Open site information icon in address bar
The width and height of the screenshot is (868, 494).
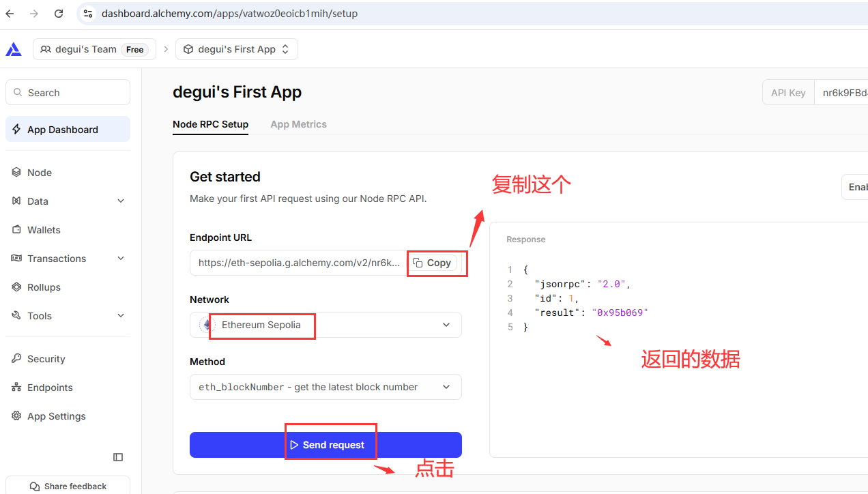(x=87, y=13)
